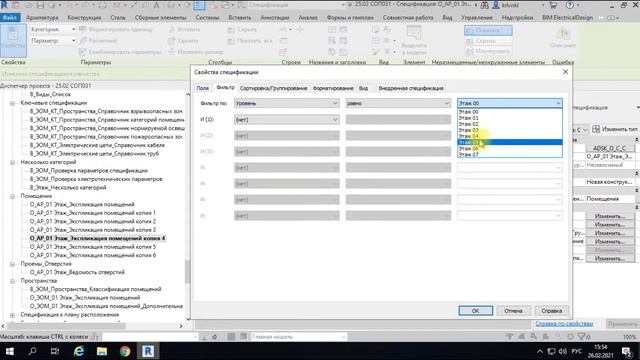Switch to the Внедренная спецификация tab
640x360 pixels.
pos(411,88)
